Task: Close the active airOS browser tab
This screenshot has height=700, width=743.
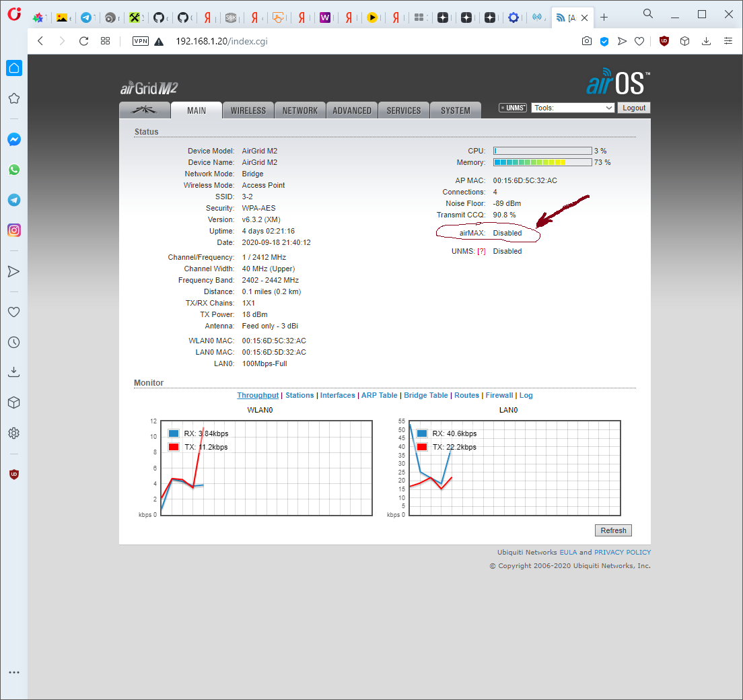Action: coord(585,17)
